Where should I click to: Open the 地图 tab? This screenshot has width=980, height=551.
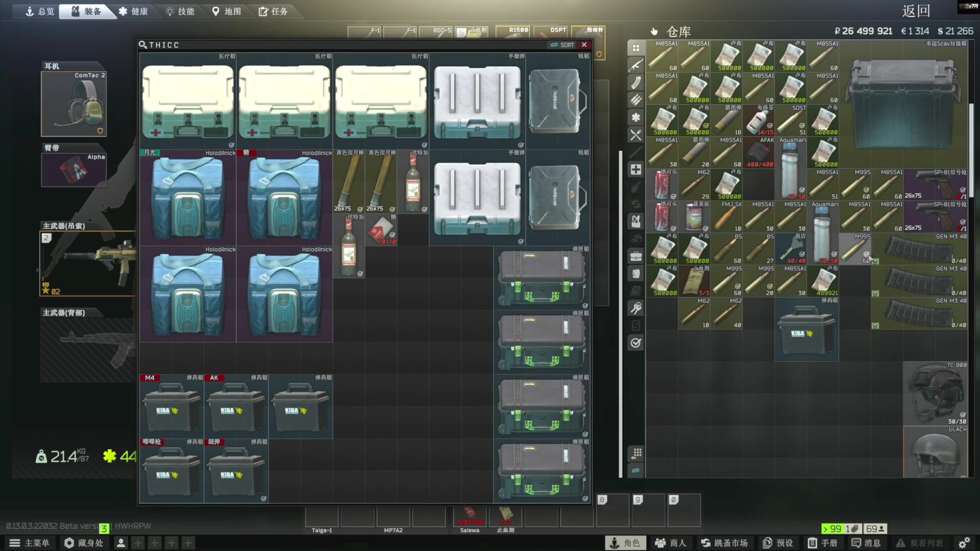pyautogui.click(x=227, y=11)
